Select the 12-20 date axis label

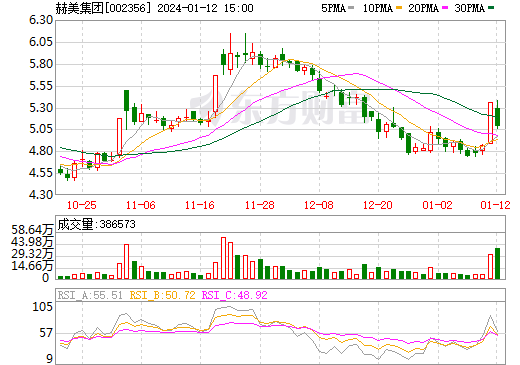click(378, 205)
